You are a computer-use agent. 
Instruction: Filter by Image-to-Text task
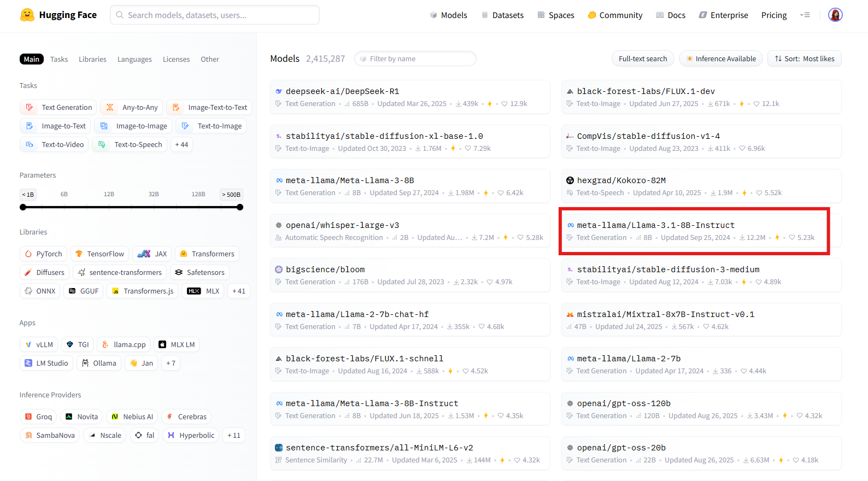tap(55, 126)
